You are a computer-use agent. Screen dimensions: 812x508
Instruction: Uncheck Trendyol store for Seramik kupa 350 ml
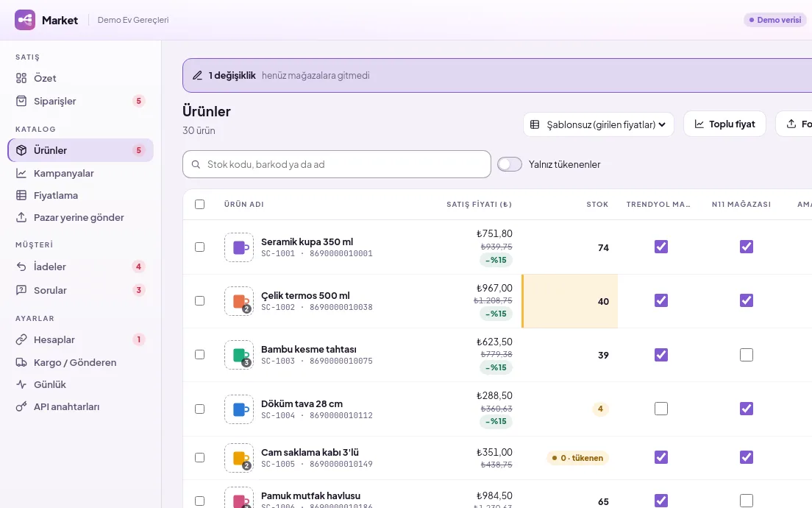pyautogui.click(x=660, y=247)
